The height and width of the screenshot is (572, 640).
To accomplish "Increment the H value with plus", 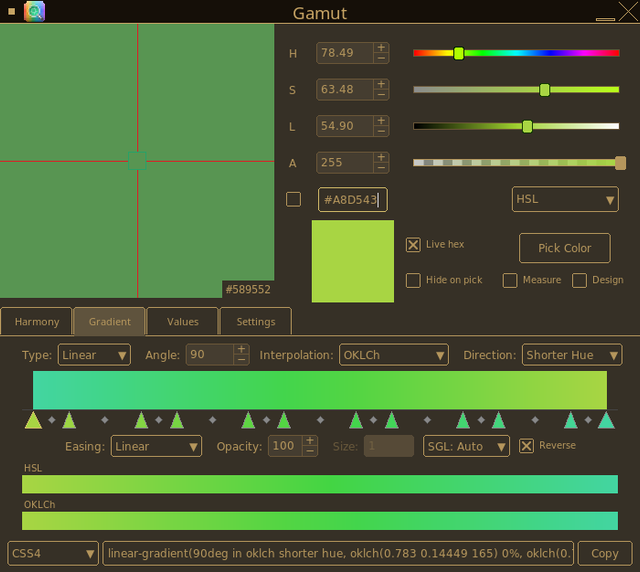I will pos(381,48).
